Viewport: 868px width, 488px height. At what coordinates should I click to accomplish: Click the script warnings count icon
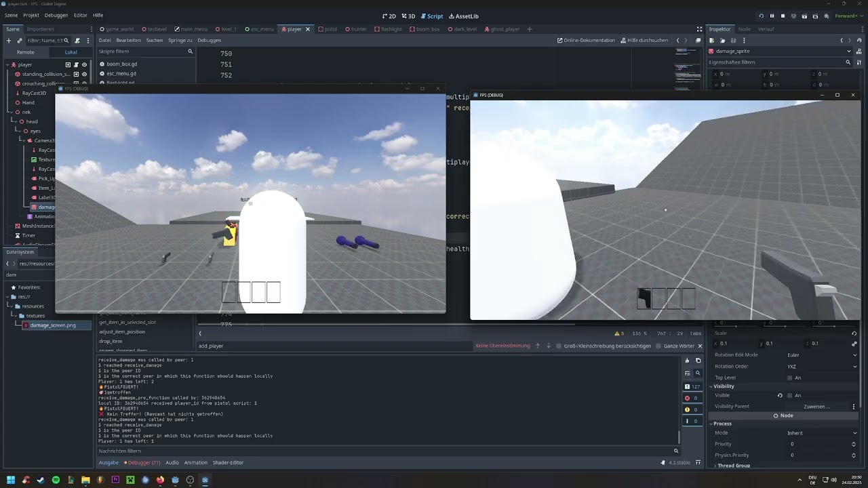point(619,333)
